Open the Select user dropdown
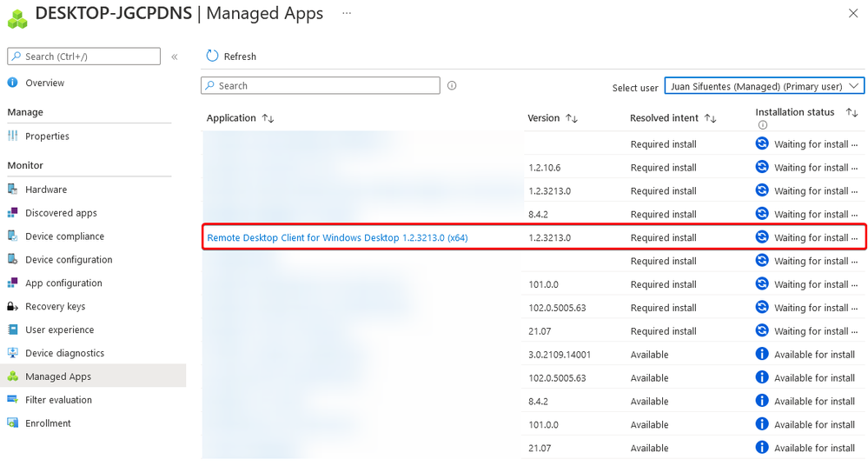868x466 pixels. pos(765,86)
